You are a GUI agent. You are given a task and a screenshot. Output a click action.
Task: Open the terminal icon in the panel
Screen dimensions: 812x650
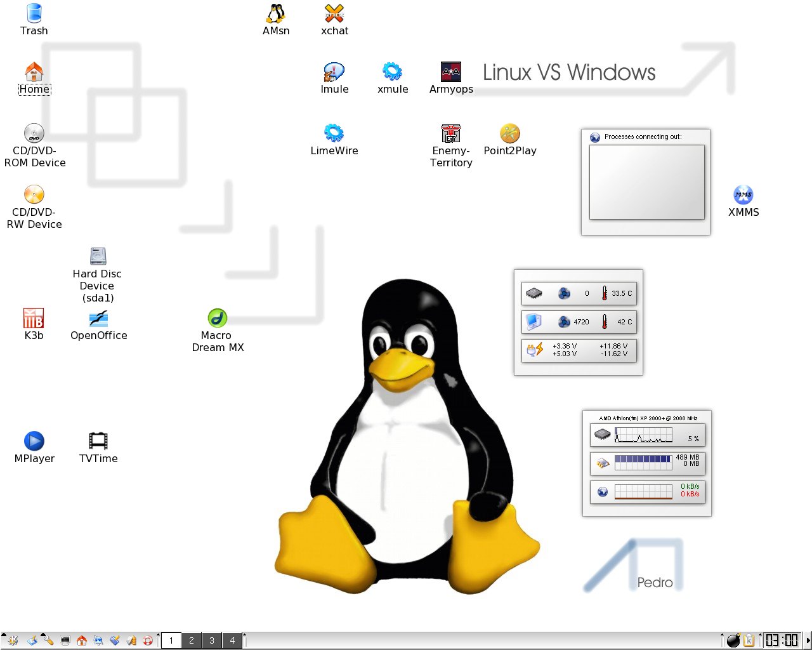(65, 640)
